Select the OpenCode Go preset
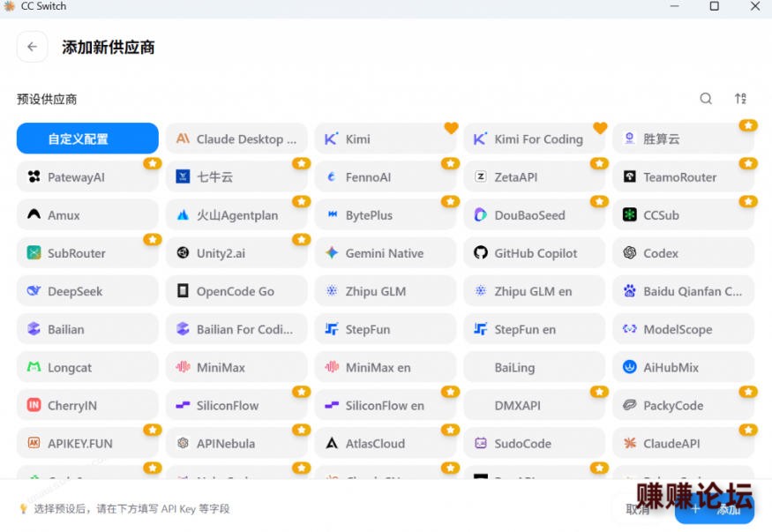Screen dimensions: 772x532 [x=236, y=291]
